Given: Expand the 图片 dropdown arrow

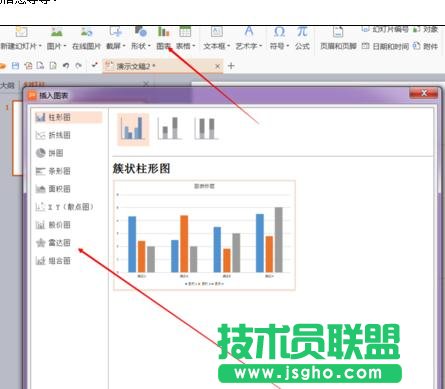Looking at the screenshot, I should [x=65, y=46].
